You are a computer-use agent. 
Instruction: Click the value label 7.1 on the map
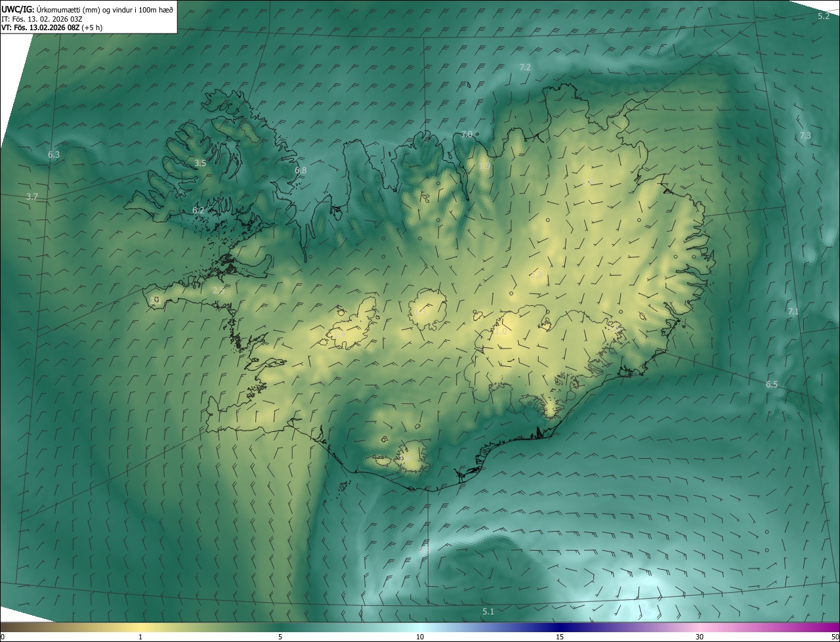pyautogui.click(x=793, y=311)
